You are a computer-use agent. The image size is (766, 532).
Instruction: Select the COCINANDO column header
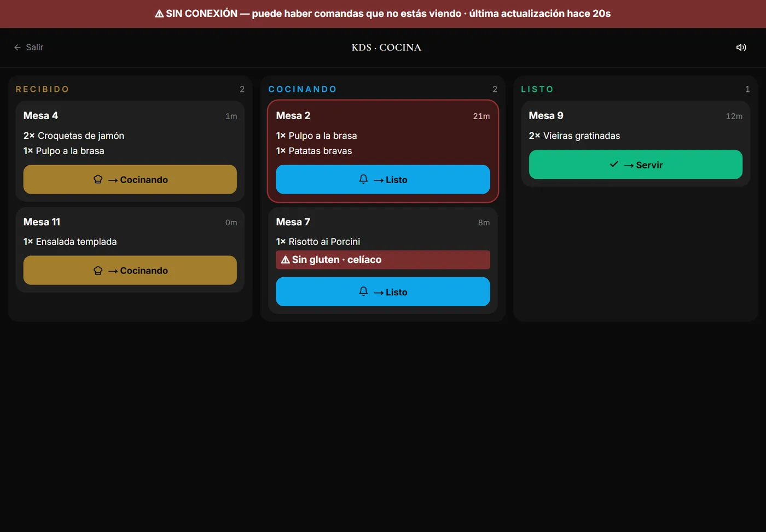303,89
